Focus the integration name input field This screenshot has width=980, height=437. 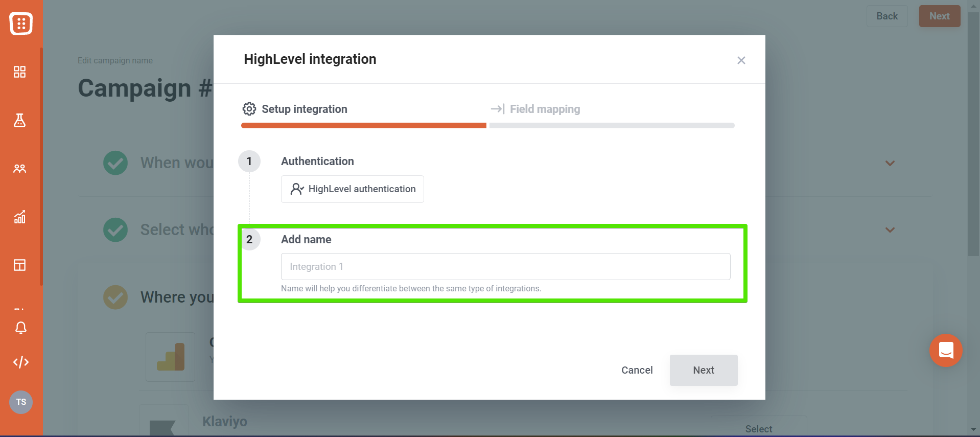(x=506, y=267)
